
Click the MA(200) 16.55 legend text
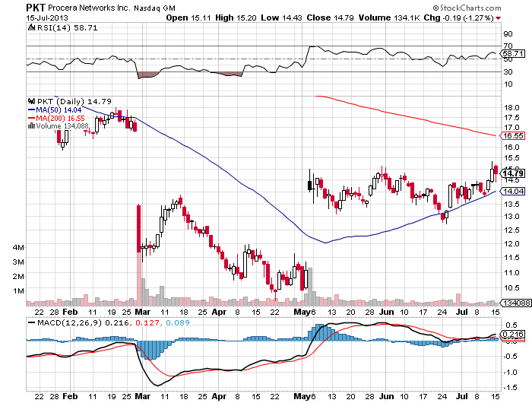[60, 118]
